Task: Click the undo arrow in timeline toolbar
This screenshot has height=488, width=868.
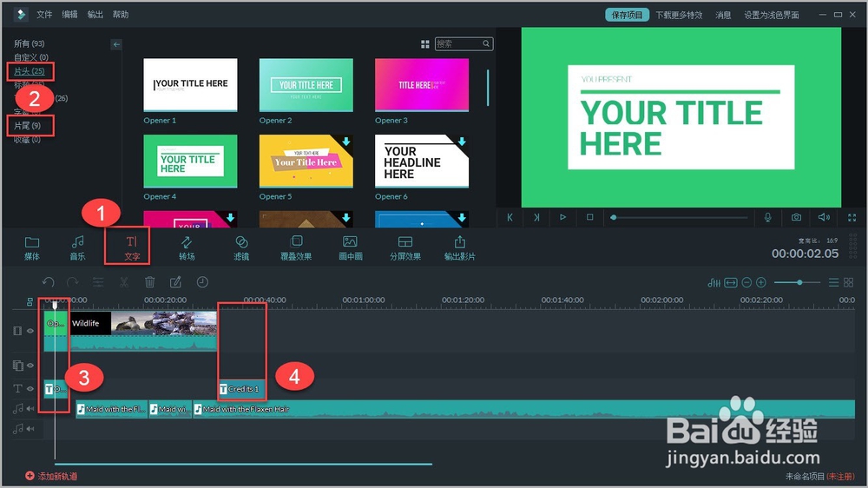Action: coord(48,282)
